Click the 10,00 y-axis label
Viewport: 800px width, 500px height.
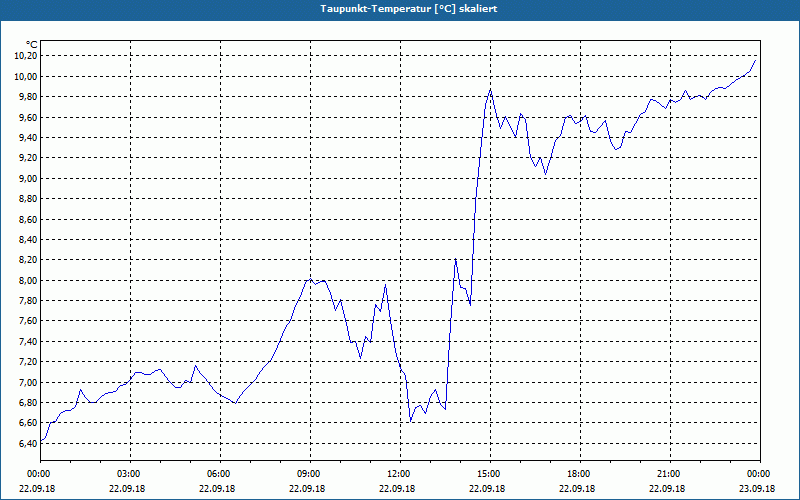point(26,77)
